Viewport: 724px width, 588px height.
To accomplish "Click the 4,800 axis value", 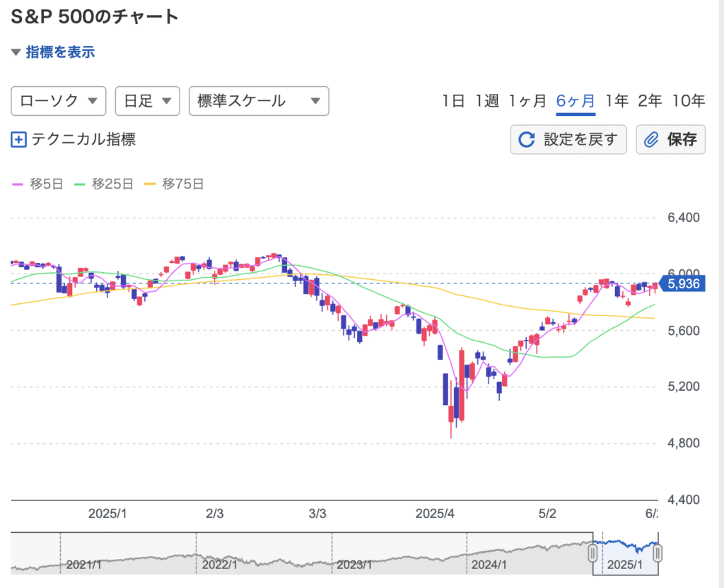I will coord(684,444).
